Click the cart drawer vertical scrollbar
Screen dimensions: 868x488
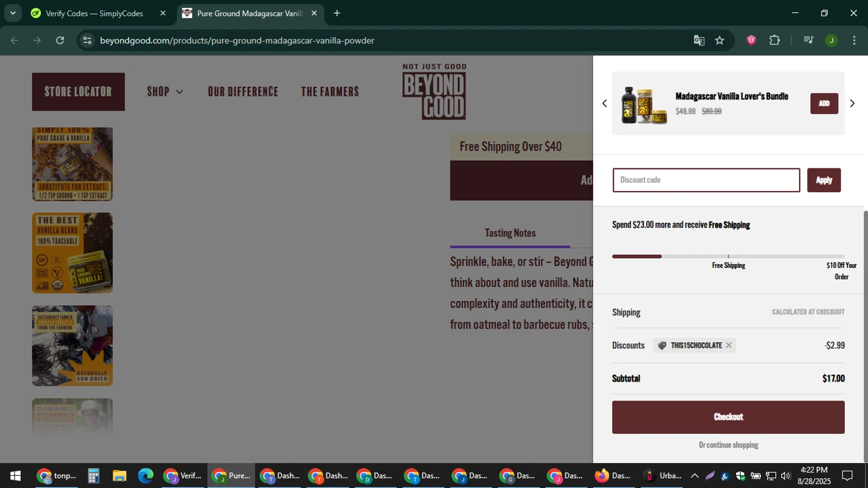tap(865, 336)
